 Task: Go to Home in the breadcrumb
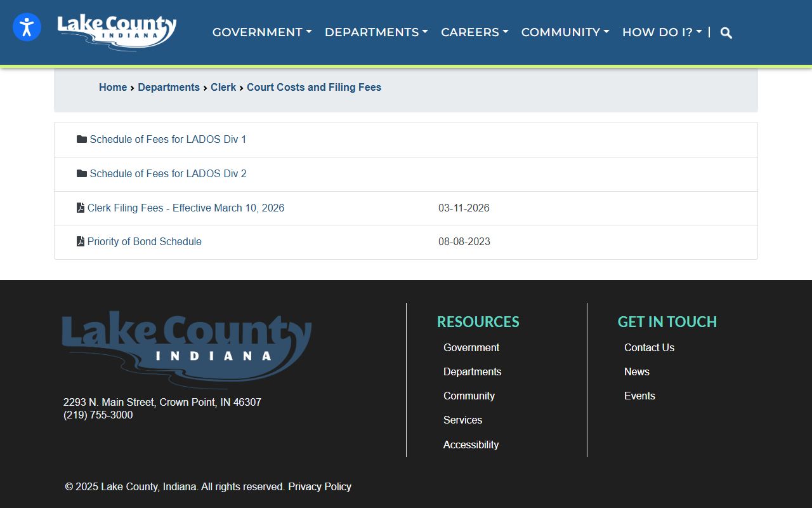tap(113, 87)
